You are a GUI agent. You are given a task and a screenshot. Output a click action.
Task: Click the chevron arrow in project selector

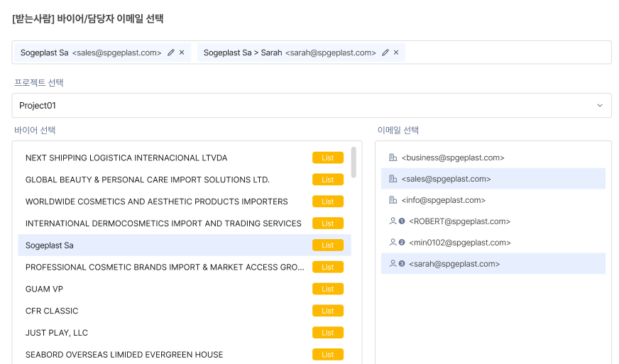(x=600, y=106)
